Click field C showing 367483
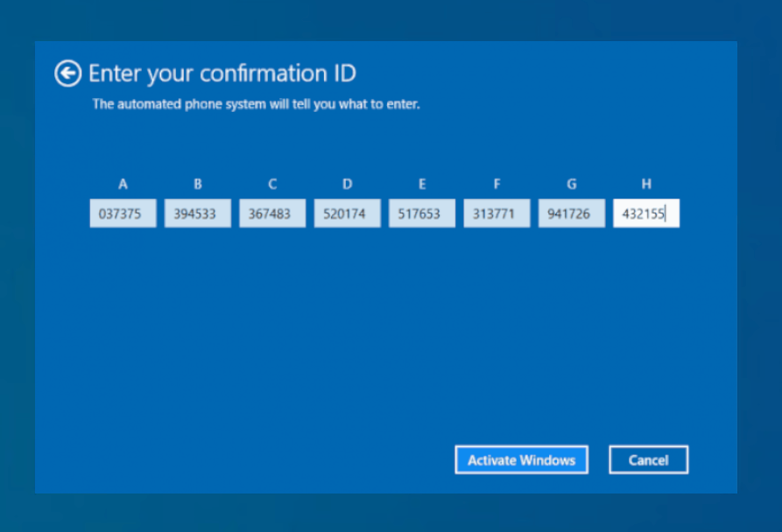This screenshot has height=532, width=782. pyautogui.click(x=272, y=213)
